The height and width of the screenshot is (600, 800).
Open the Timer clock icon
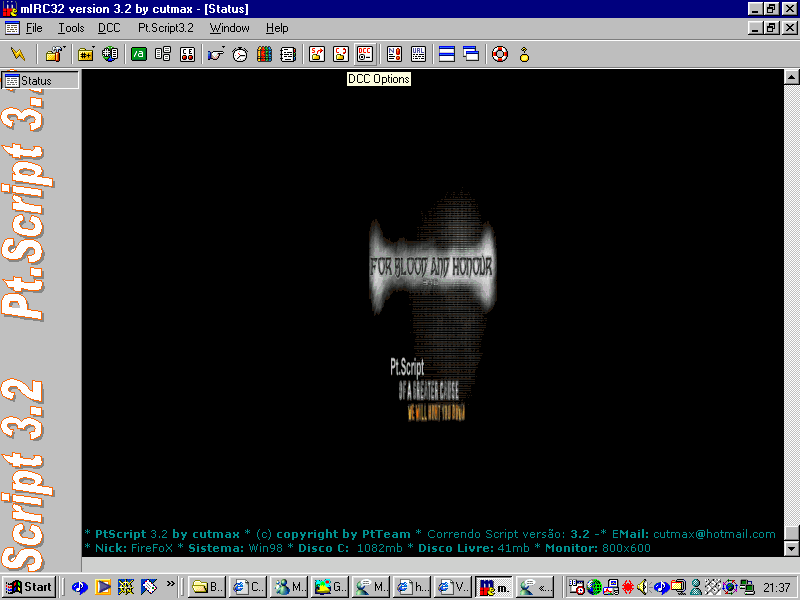240,54
